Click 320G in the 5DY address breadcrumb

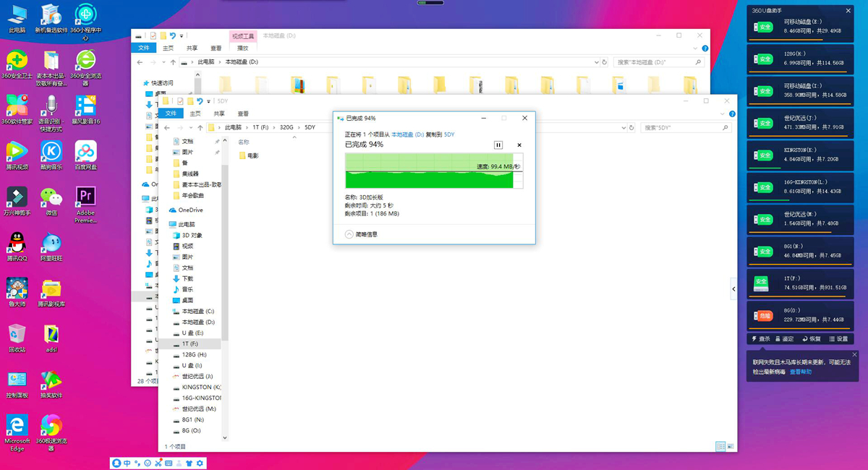point(287,127)
